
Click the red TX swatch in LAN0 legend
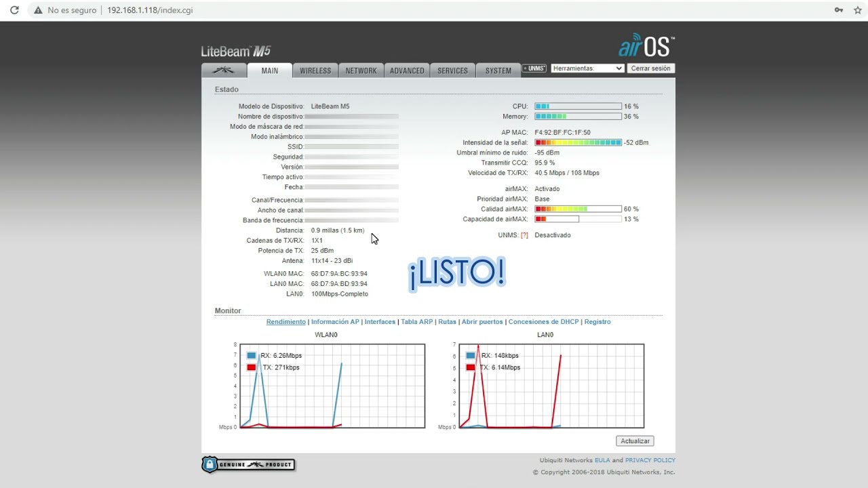(471, 367)
